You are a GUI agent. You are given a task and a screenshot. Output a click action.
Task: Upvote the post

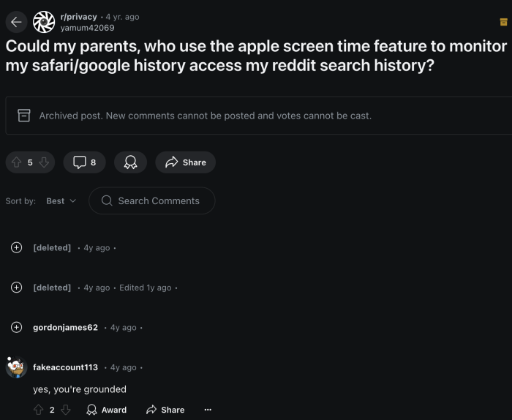click(x=16, y=162)
